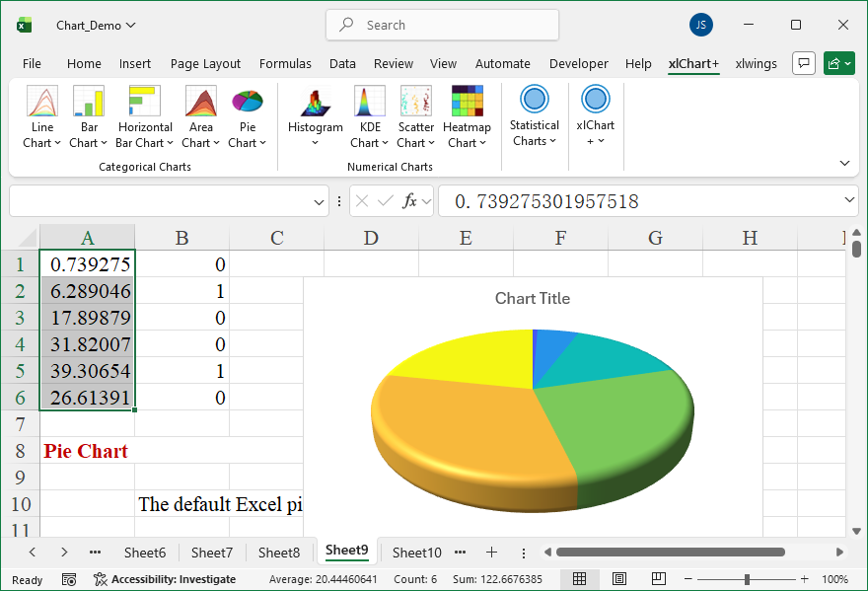868x591 pixels.
Task: Click the Bar Chart icon
Action: coord(89,116)
